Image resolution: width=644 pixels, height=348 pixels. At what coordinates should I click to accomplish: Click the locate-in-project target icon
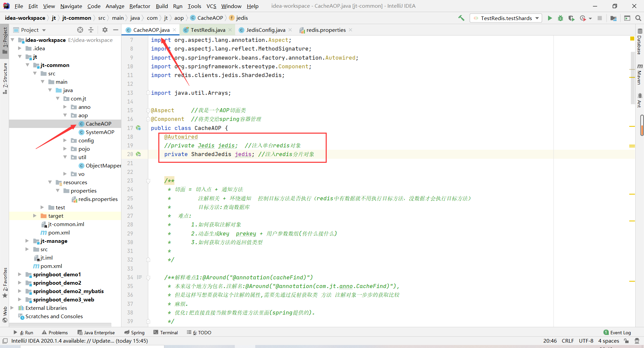[x=80, y=30]
